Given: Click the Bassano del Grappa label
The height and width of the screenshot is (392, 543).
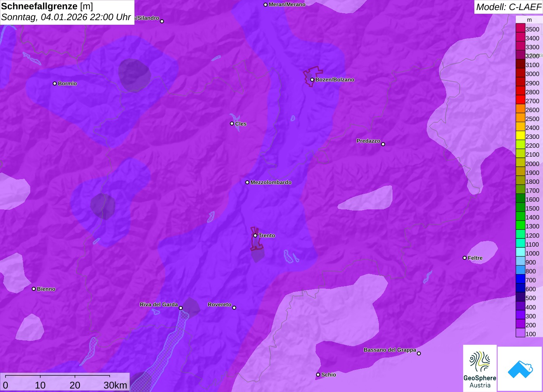Looking at the screenshot, I should click(390, 350).
